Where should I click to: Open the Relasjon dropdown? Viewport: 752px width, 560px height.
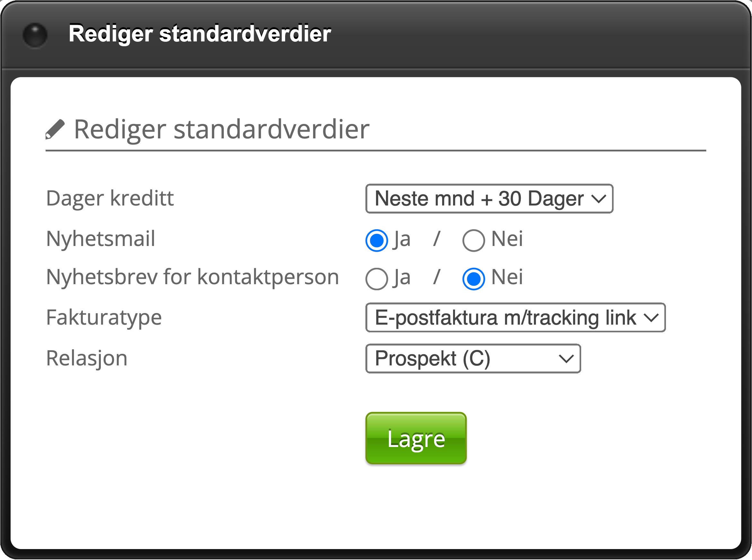tap(473, 359)
